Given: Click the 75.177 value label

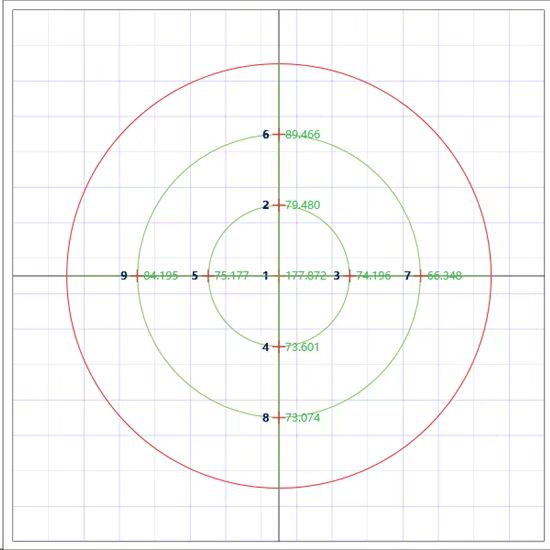Looking at the screenshot, I should [232, 276].
